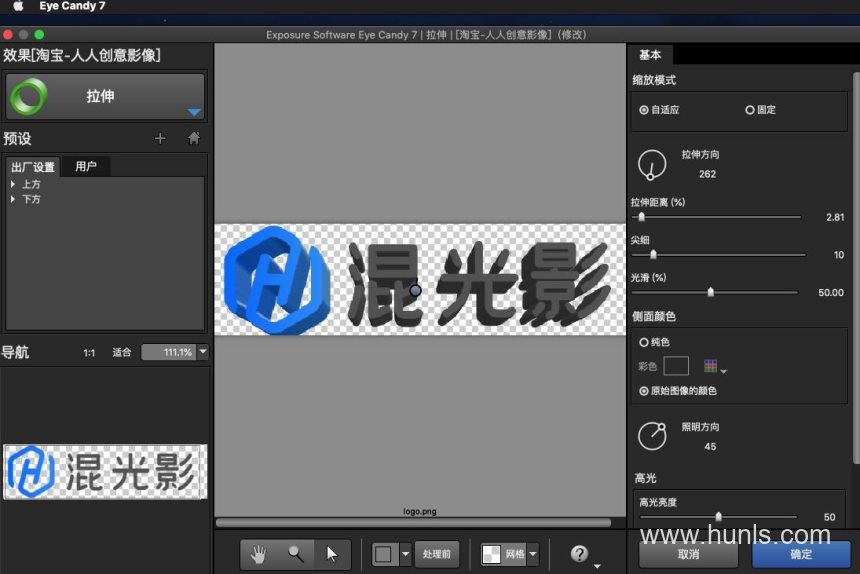Click the 确定 confirm button
The height and width of the screenshot is (574, 860).
click(x=801, y=554)
